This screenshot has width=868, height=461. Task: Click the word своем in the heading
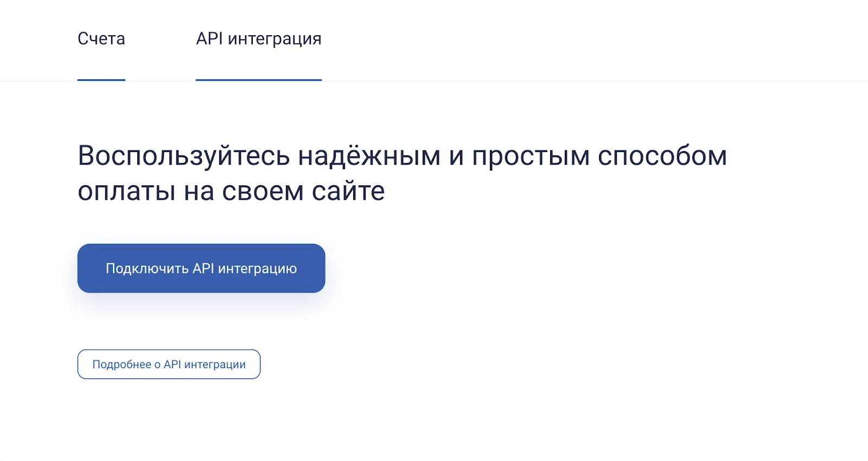(263, 191)
